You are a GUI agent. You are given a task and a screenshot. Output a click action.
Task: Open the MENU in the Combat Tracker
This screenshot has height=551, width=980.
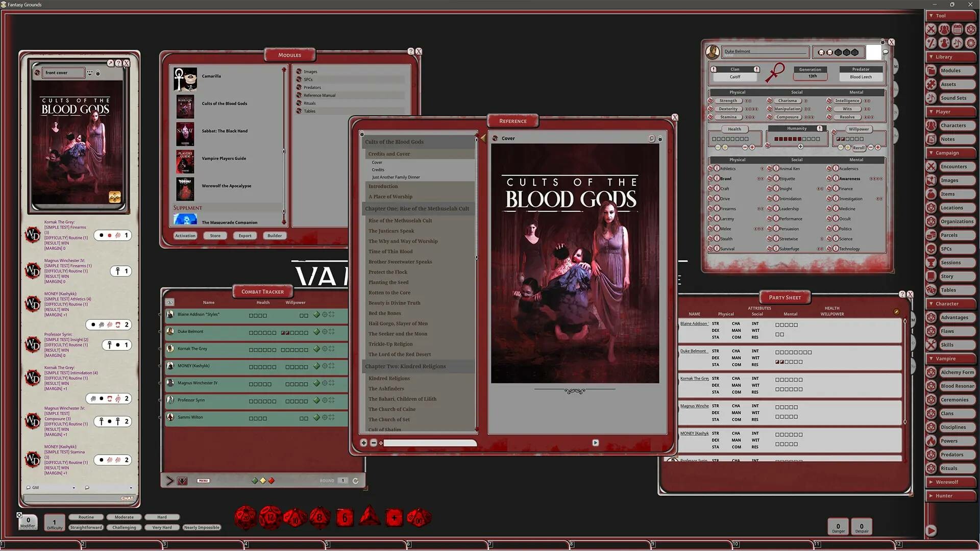pos(203,480)
